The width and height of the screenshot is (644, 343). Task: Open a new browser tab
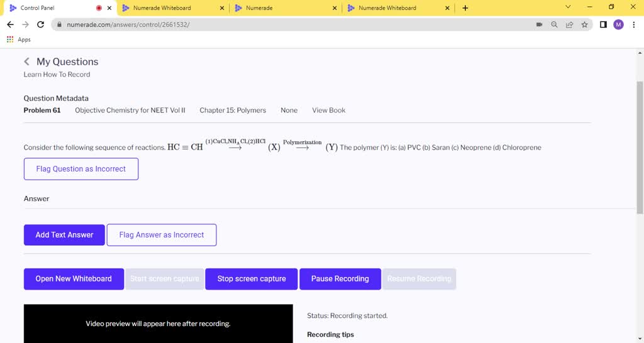(465, 8)
